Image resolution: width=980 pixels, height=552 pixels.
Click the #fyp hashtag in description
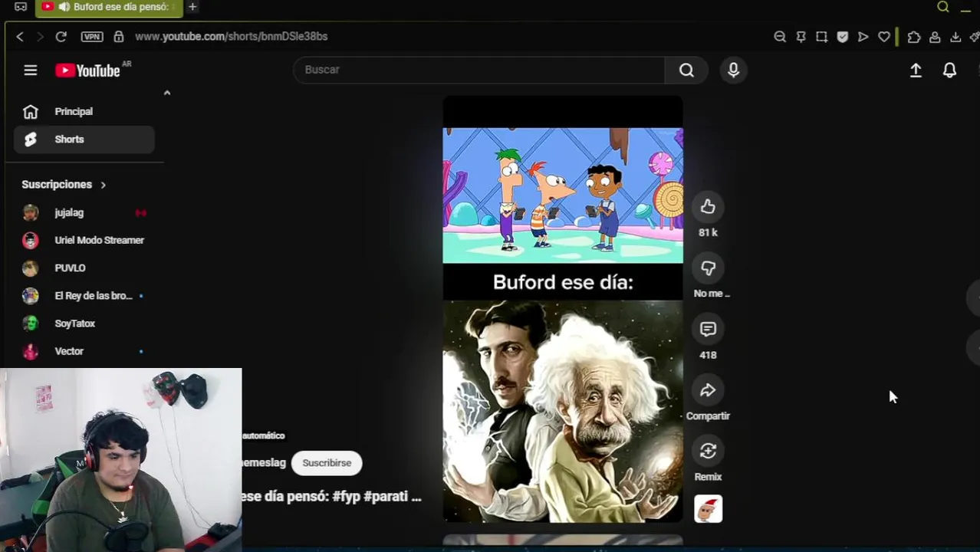(347, 496)
